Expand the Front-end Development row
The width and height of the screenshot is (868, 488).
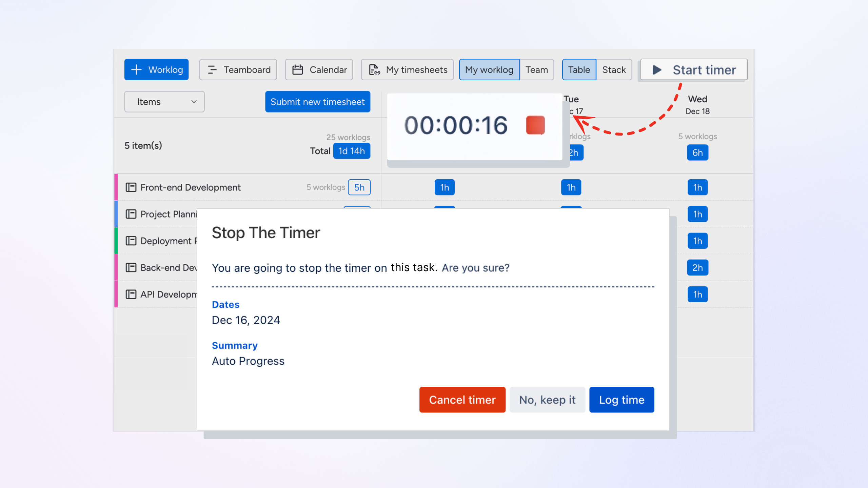point(191,187)
